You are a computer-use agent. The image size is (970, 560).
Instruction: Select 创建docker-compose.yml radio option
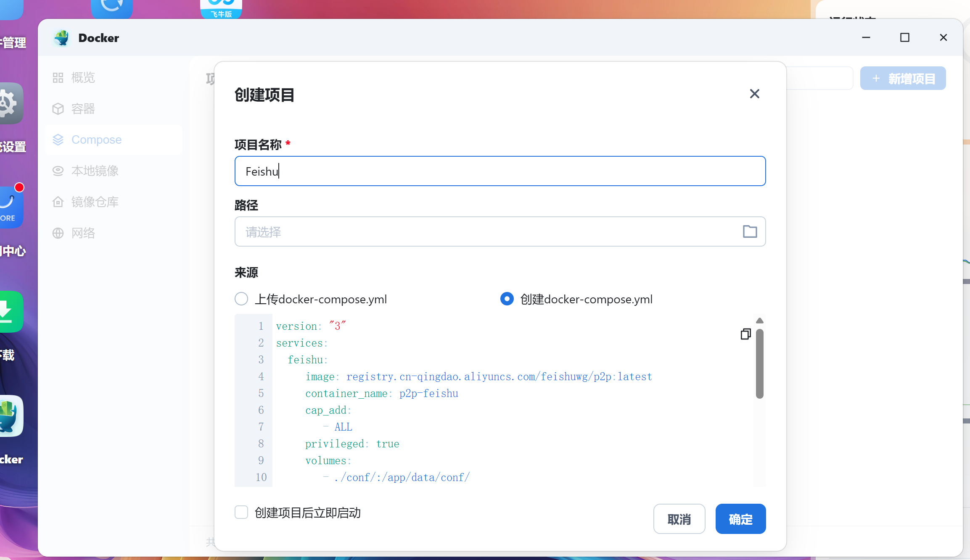507,299
